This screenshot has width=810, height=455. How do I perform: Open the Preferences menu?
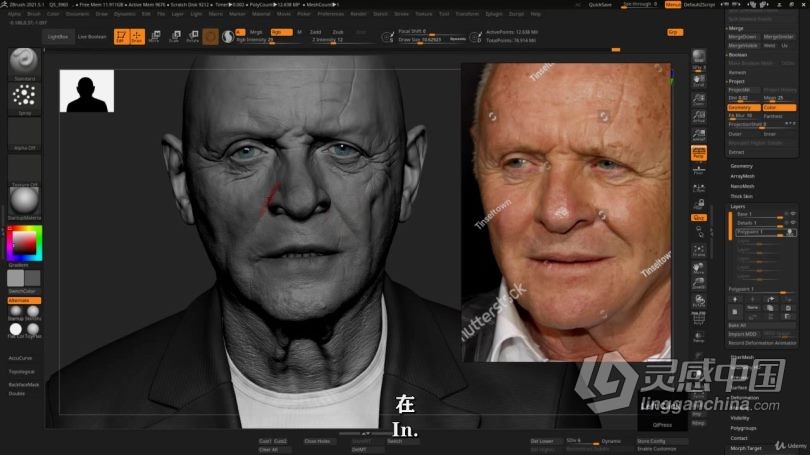tap(331, 14)
